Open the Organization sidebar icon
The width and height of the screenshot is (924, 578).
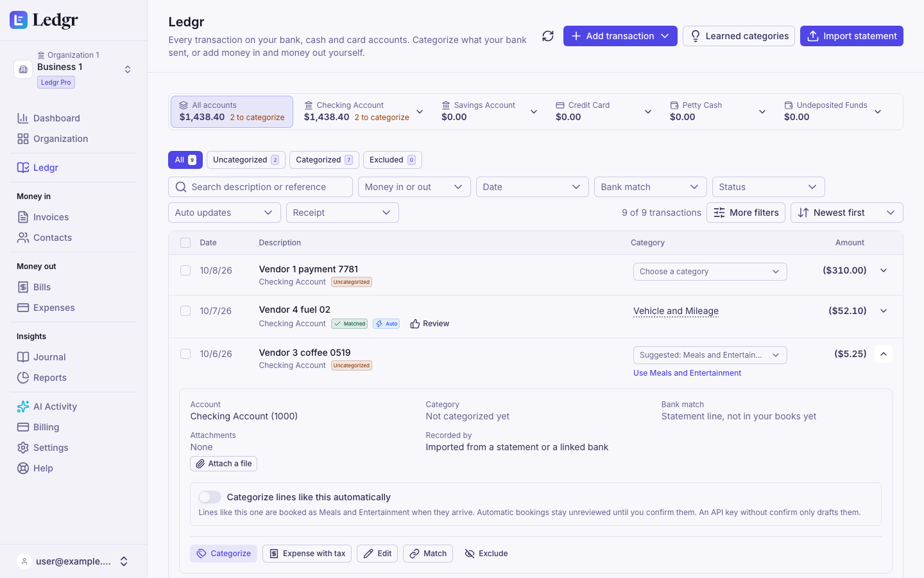coord(23,139)
